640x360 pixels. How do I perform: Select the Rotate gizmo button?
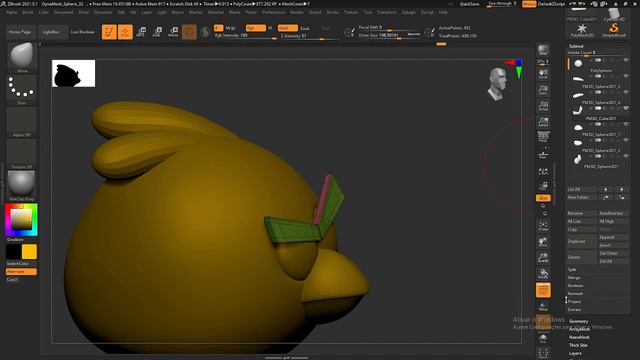pyautogui.click(x=173, y=32)
